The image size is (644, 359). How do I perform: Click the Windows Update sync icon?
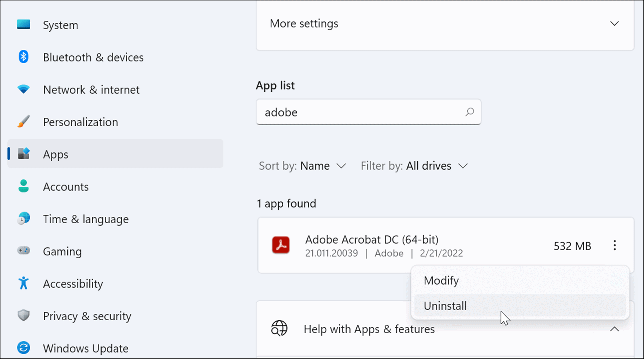click(23, 348)
